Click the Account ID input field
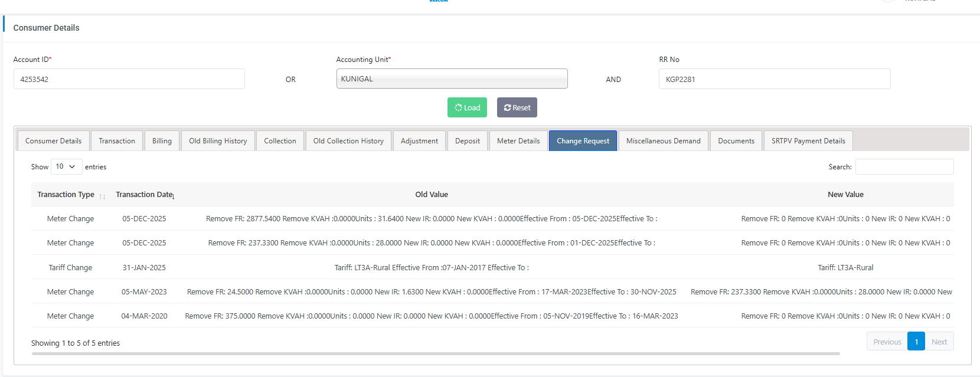This screenshot has height=377, width=980. pos(129,79)
